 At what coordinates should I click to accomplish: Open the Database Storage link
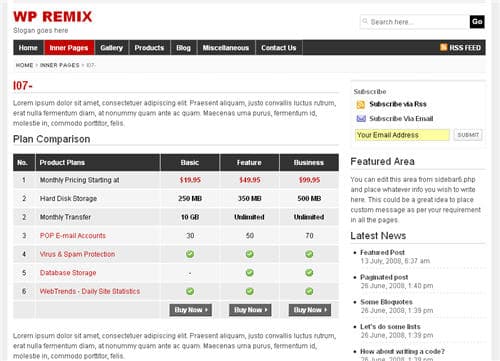pyautogui.click(x=68, y=273)
